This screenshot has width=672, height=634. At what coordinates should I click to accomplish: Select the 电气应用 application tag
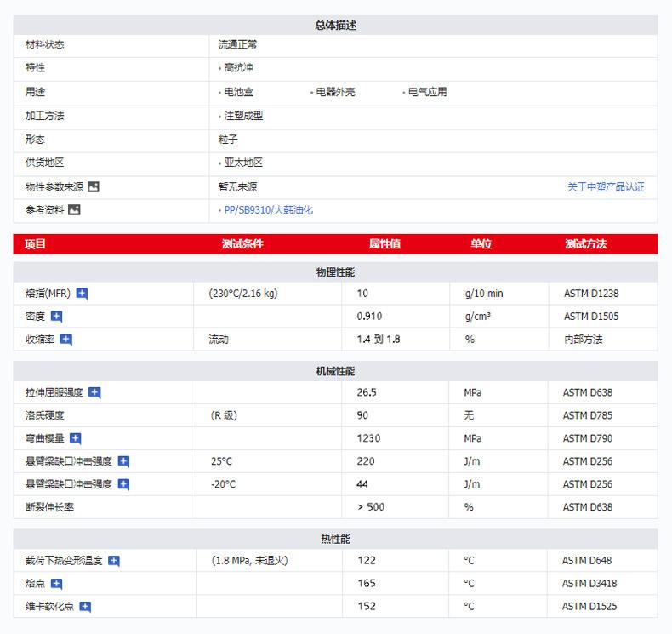[427, 92]
